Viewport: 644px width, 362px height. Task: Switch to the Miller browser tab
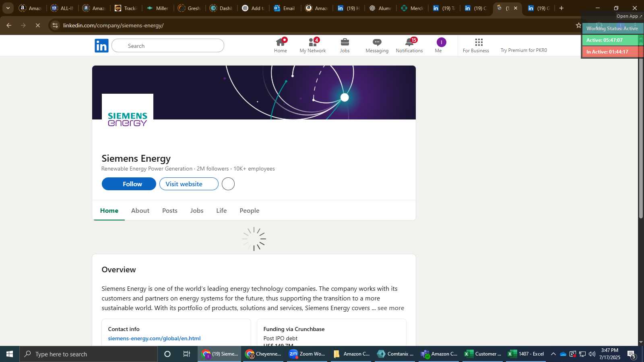coord(158,8)
